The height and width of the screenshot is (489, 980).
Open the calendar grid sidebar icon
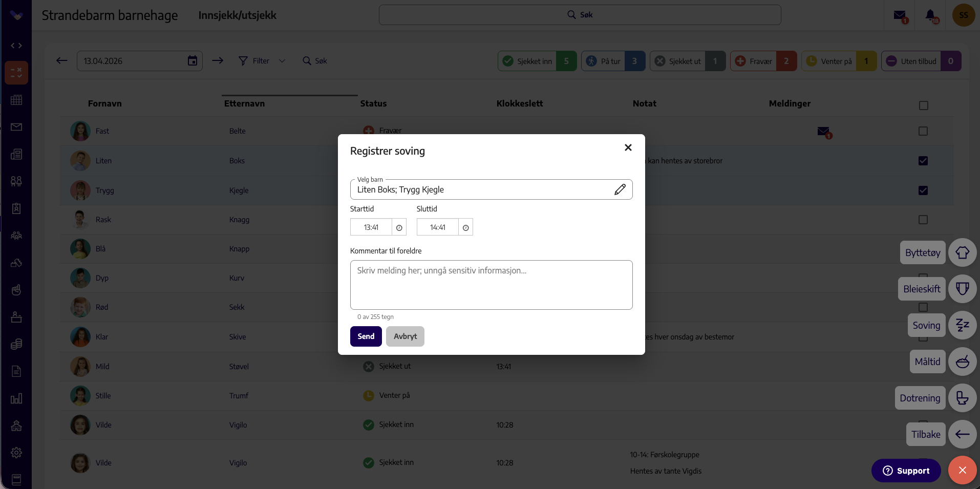(x=16, y=100)
